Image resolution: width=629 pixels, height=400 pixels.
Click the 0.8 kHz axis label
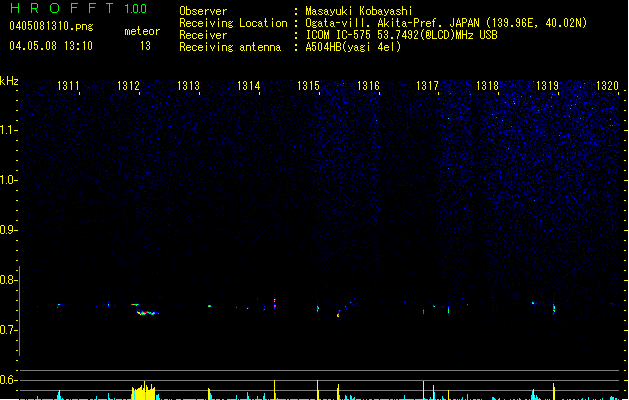pyautogui.click(x=8, y=280)
